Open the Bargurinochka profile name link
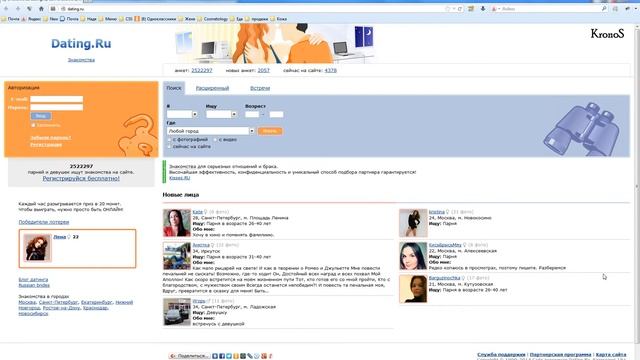This screenshot has width=640, height=360. (444, 278)
